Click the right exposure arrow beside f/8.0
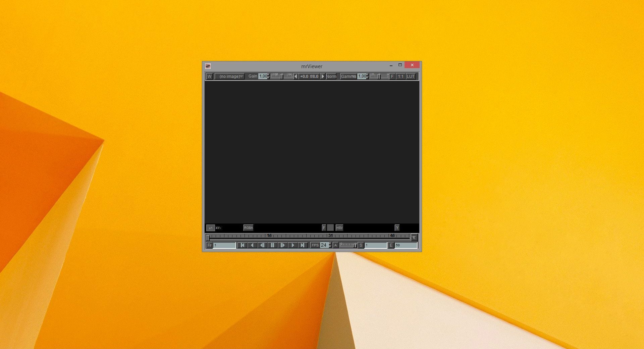Viewport: 644px width, 349px height. click(x=323, y=77)
